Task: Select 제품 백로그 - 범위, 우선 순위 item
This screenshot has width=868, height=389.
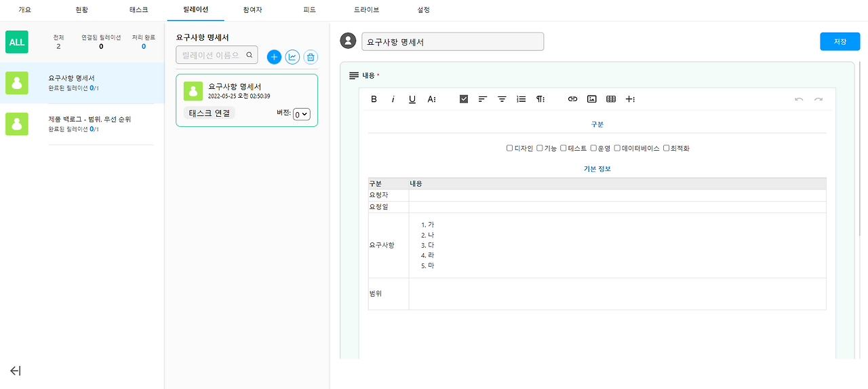Action: click(x=82, y=124)
